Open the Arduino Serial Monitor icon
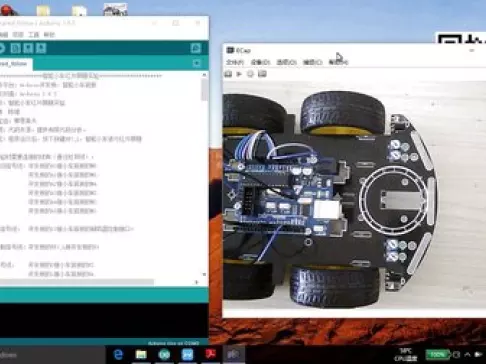Viewport: 486px width, 364px height. click(x=196, y=48)
